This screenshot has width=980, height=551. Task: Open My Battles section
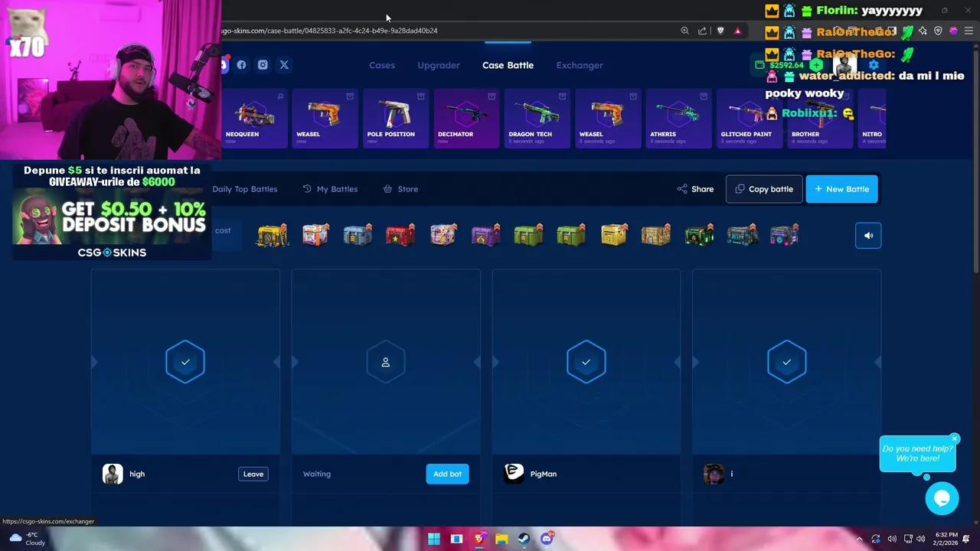tap(330, 189)
